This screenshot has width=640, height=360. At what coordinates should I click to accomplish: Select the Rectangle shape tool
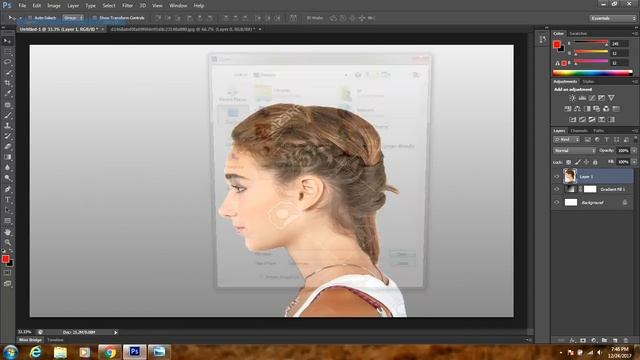click(7, 221)
